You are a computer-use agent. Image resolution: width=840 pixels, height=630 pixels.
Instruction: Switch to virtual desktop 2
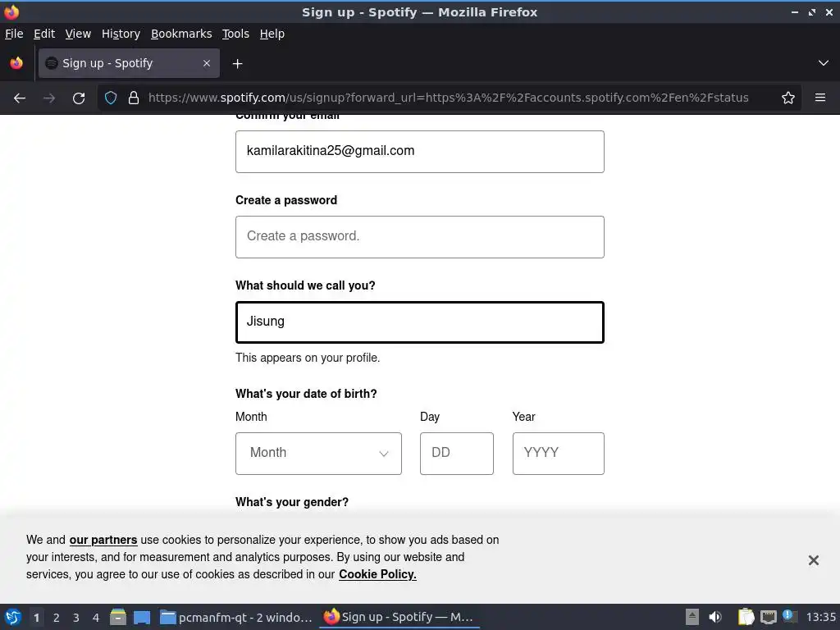coord(57,618)
